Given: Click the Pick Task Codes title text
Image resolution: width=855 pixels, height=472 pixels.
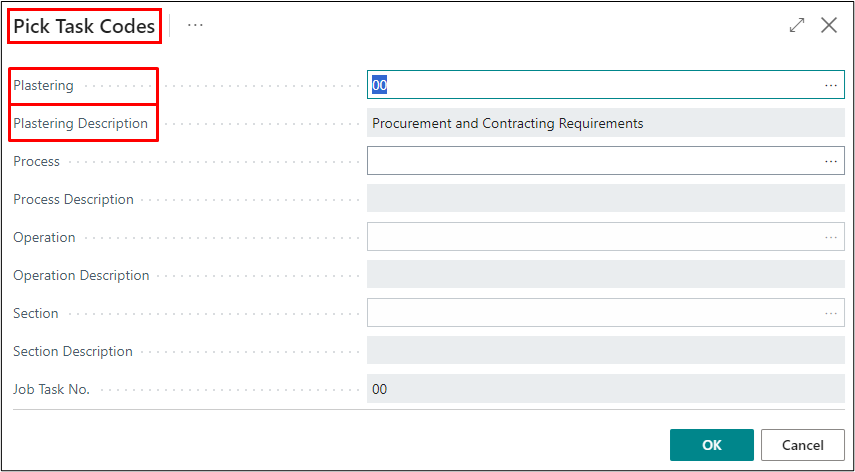Looking at the screenshot, I should (84, 26).
